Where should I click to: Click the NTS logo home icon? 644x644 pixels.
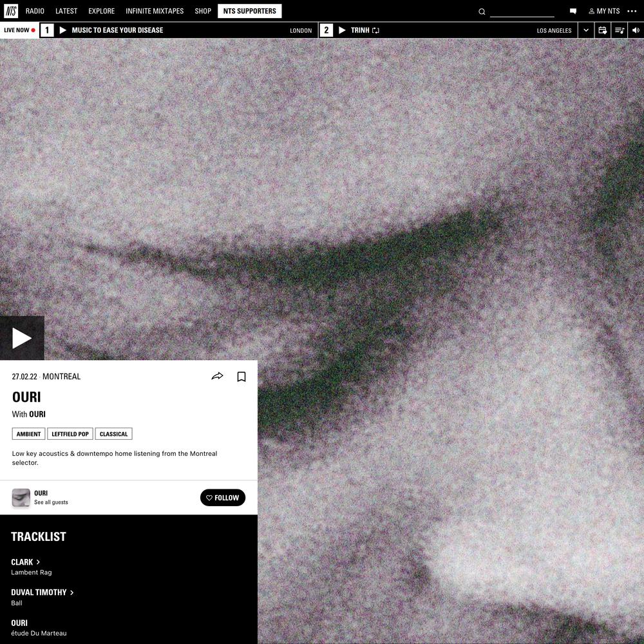(11, 11)
